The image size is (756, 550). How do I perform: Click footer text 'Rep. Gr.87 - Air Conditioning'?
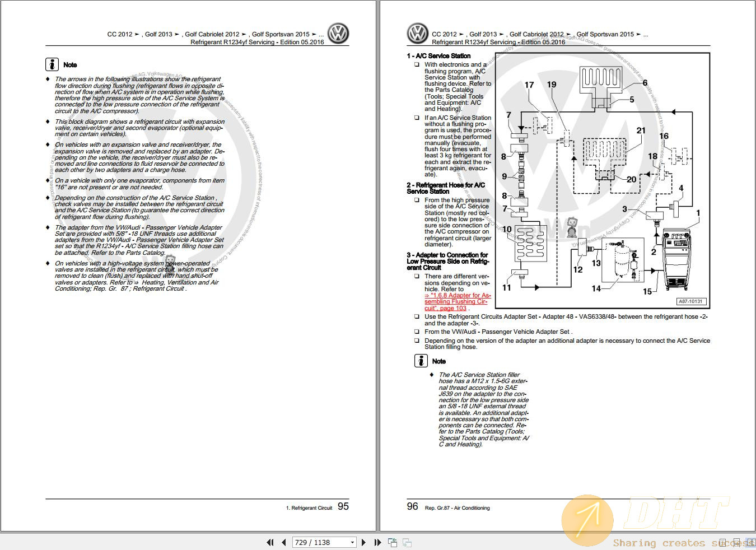click(x=457, y=508)
